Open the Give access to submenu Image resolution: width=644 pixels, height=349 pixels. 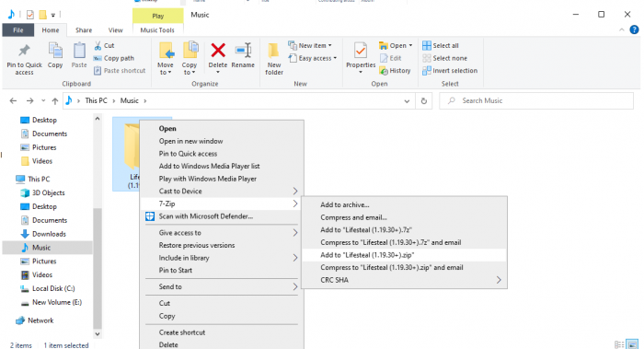pos(222,233)
